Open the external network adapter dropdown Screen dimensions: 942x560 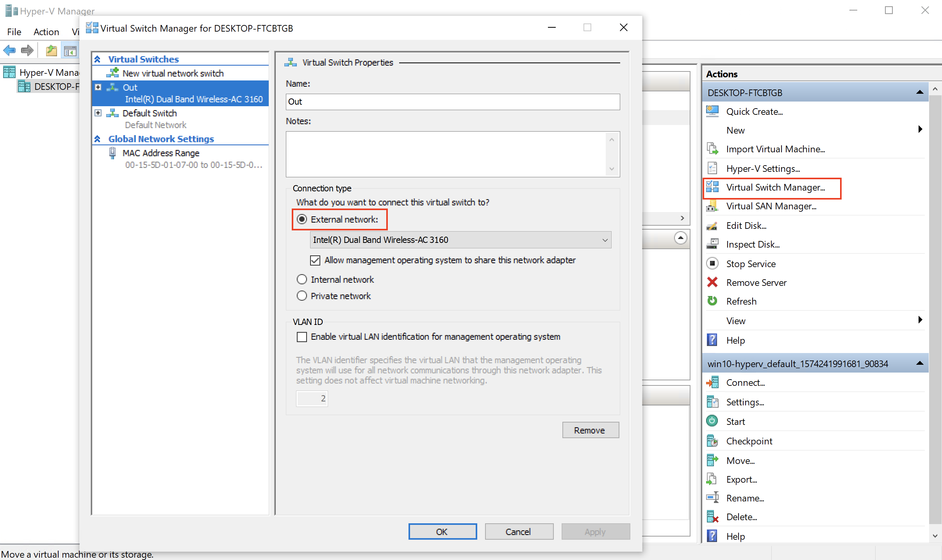click(605, 240)
